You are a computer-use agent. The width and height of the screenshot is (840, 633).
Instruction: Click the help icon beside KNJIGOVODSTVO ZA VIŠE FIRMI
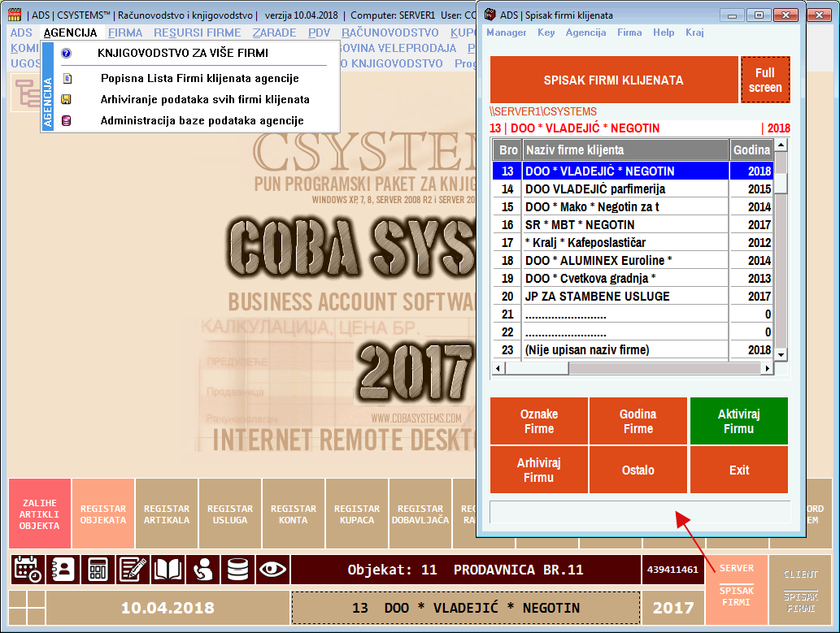point(67,53)
